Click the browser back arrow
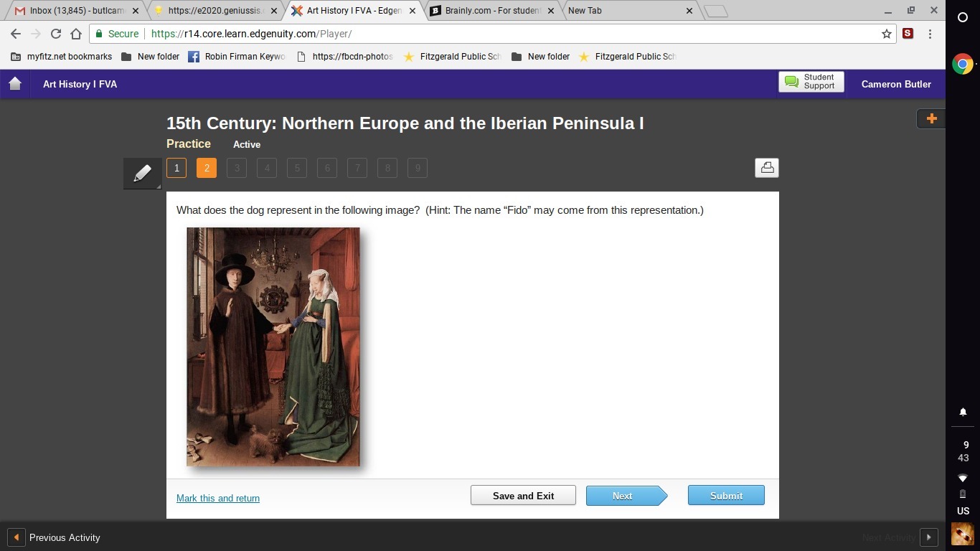Screen dimensions: 980x551 [16, 34]
